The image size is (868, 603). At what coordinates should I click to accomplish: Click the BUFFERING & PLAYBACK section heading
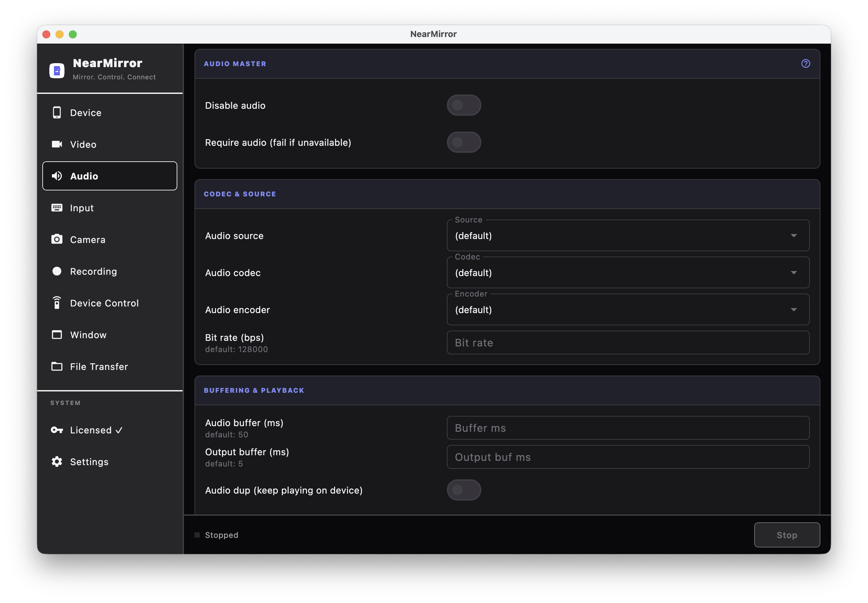[x=254, y=391]
